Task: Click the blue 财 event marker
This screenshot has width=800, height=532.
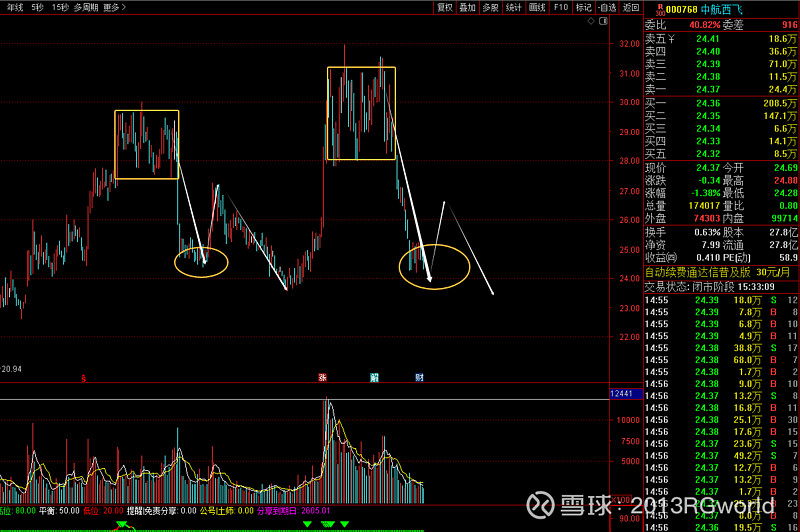Action: (x=419, y=377)
